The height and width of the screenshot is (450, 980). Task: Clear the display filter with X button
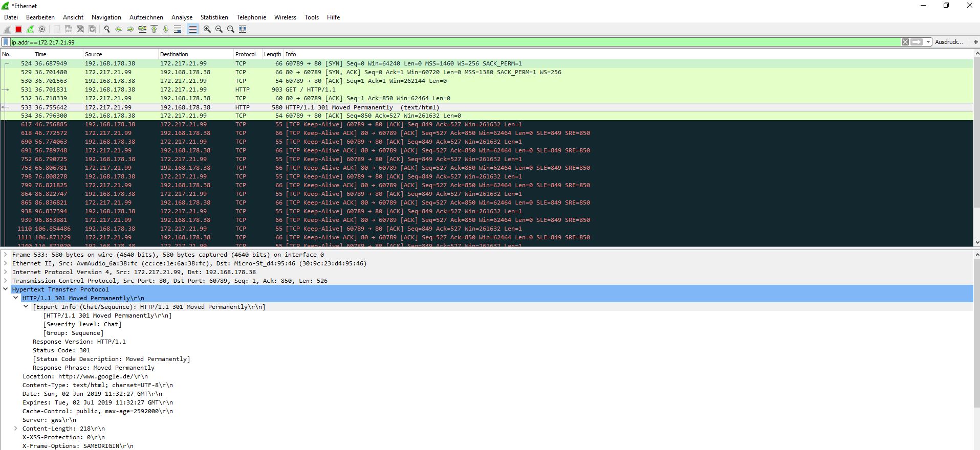(905, 42)
